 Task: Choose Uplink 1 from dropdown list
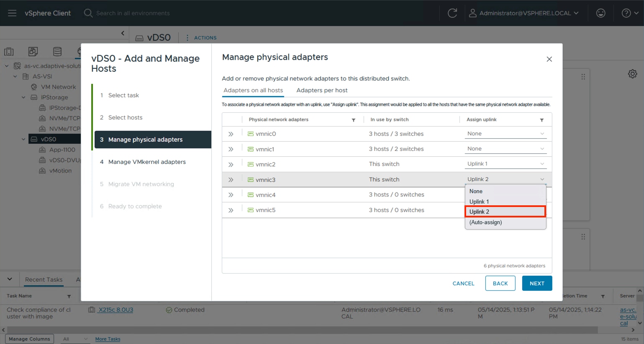click(x=479, y=202)
